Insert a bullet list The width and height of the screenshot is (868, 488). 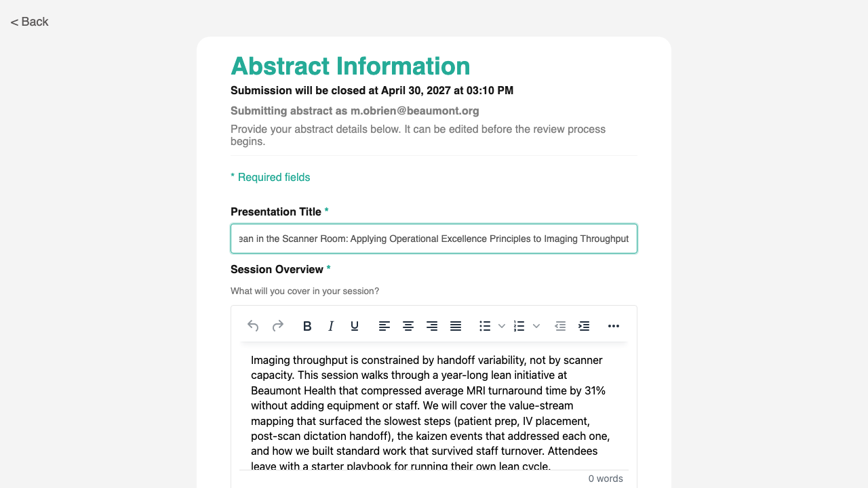point(485,326)
